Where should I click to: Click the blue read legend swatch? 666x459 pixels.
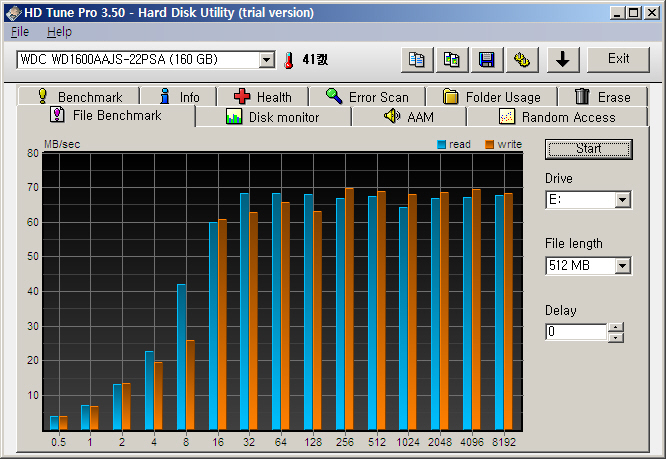point(441,145)
